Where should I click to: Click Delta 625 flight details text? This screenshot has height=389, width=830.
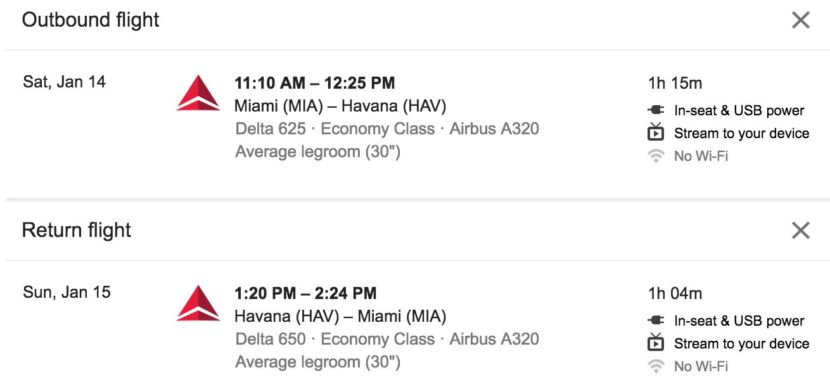pyautogui.click(x=387, y=129)
